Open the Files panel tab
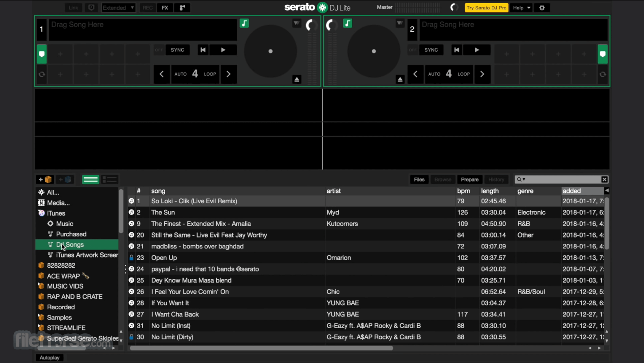The image size is (644, 363). 419,179
